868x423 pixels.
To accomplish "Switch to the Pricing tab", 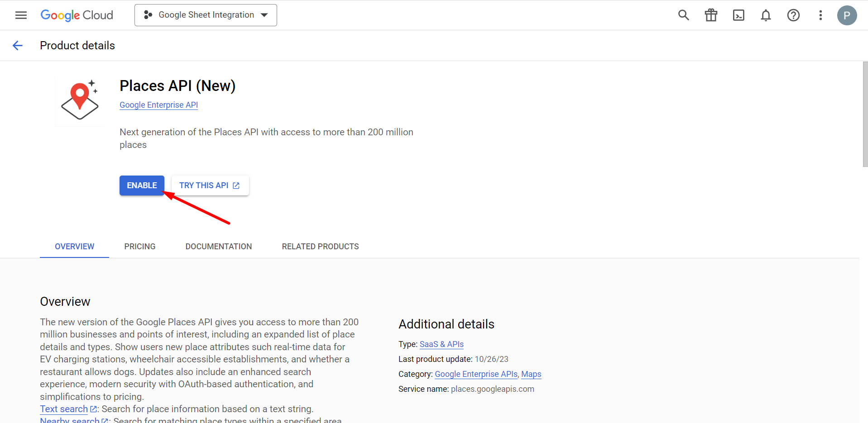I will (140, 247).
